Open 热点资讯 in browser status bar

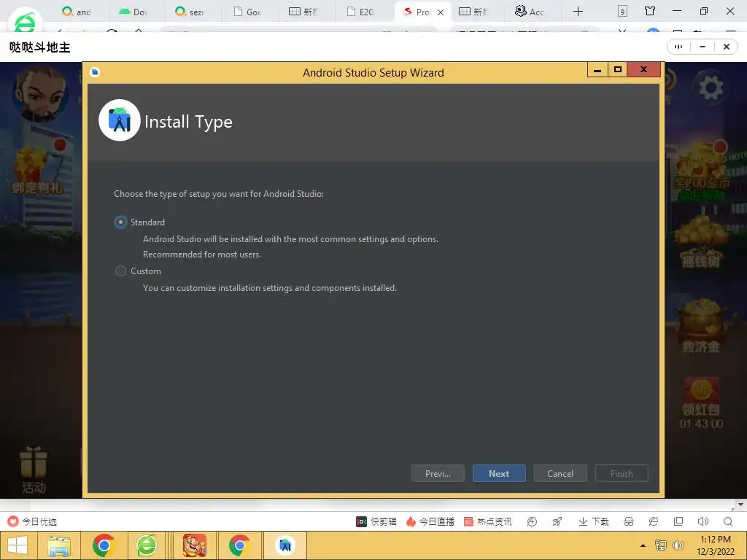[488, 521]
